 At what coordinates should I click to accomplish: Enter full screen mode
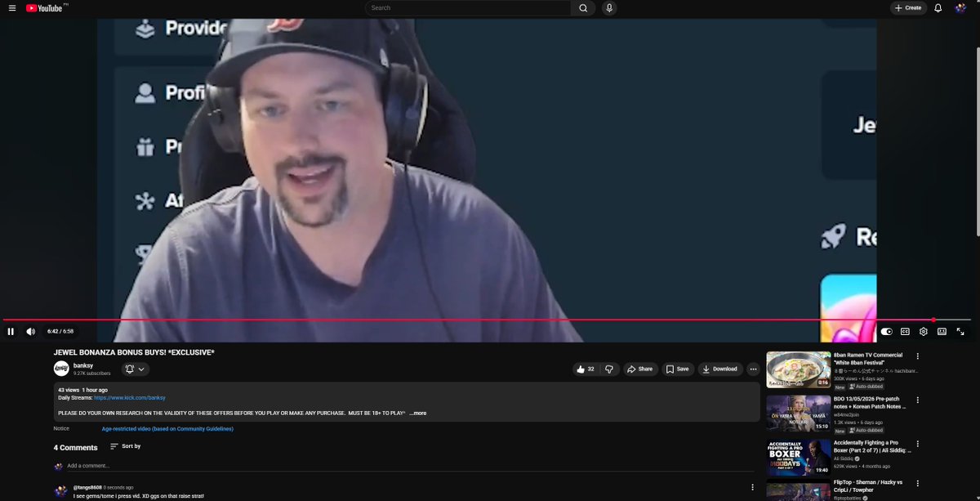click(960, 331)
